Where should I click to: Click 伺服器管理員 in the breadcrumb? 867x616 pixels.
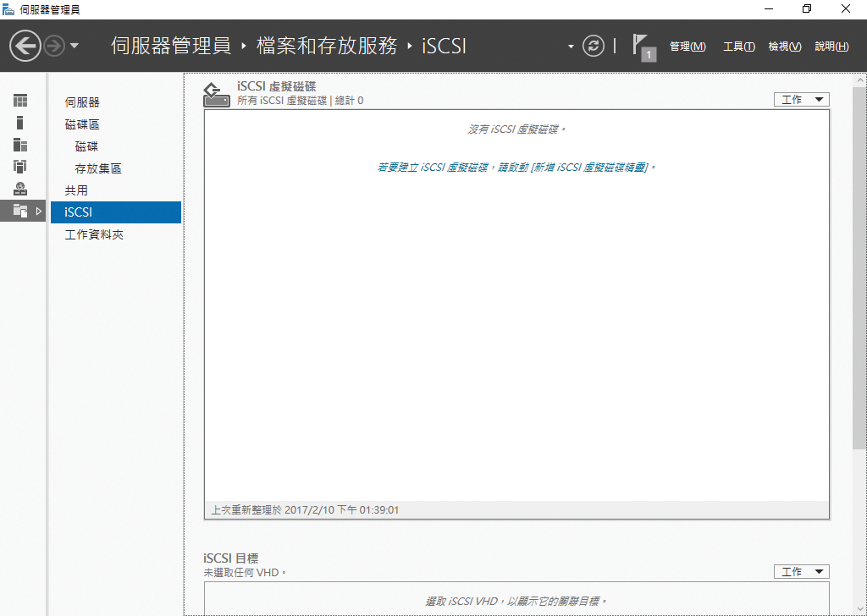(x=171, y=46)
